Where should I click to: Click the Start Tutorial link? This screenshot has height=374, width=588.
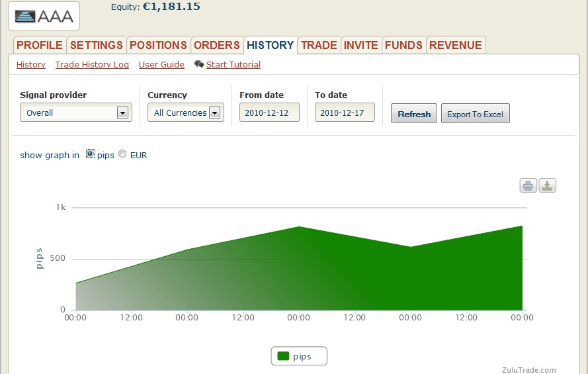point(233,64)
